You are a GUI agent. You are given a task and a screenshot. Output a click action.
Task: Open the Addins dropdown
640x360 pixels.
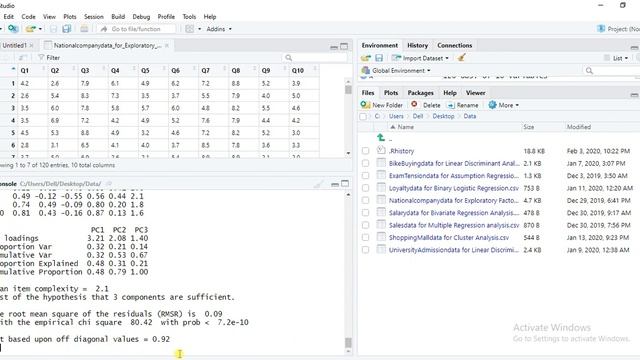219,29
